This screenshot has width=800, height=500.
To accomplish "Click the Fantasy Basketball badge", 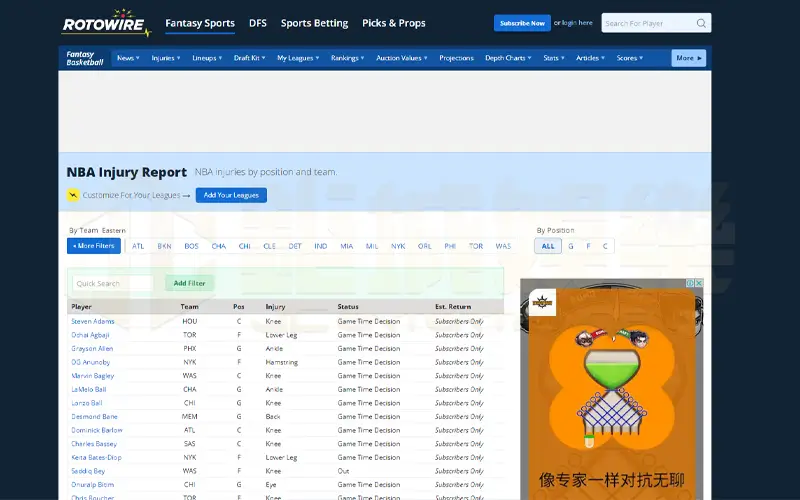I will [87, 58].
